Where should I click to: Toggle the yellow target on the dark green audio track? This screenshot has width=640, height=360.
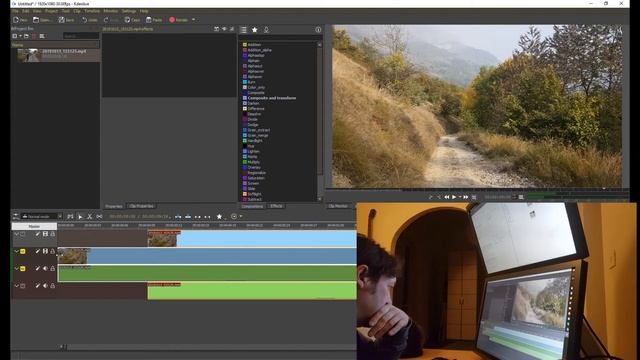23,269
